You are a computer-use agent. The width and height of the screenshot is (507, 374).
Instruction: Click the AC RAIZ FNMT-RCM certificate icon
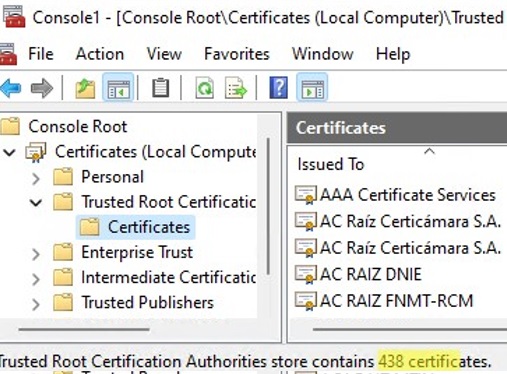click(305, 301)
